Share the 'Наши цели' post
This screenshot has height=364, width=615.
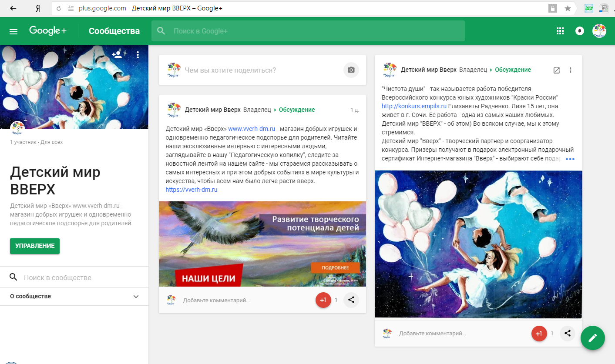click(351, 300)
